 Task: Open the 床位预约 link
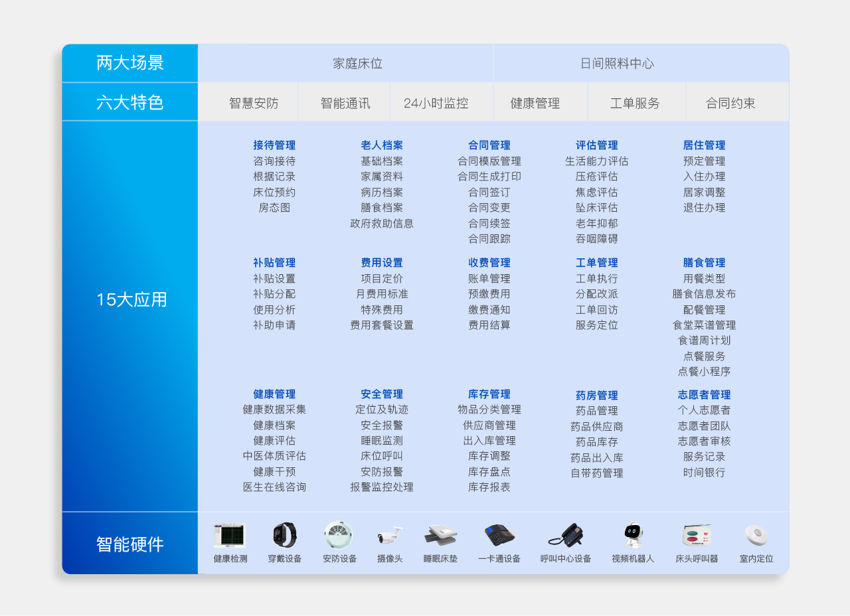[x=274, y=193]
